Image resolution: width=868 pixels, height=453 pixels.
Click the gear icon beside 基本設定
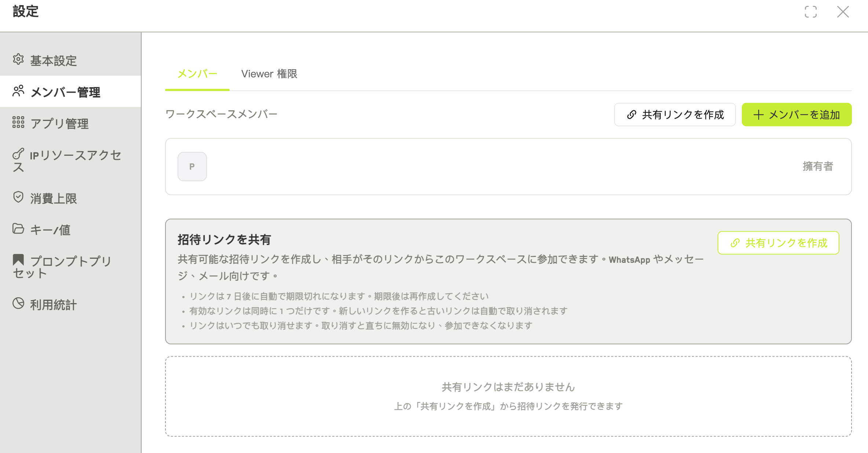click(18, 59)
